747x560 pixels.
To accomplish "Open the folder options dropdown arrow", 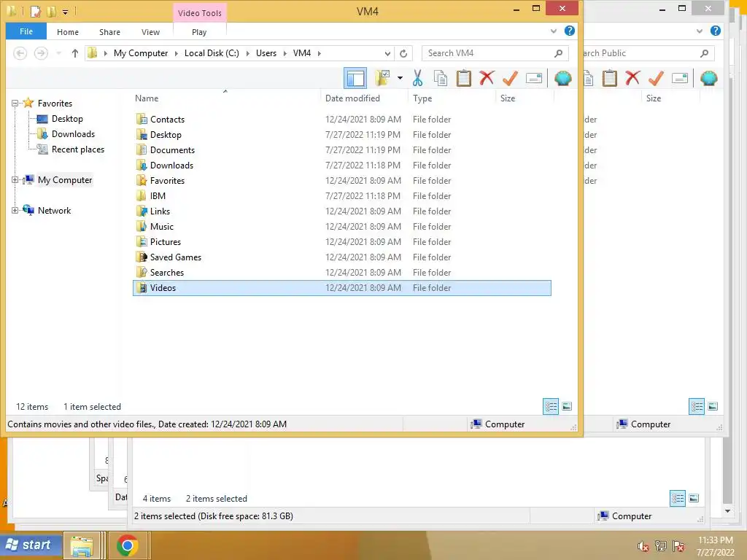I will tap(400, 78).
